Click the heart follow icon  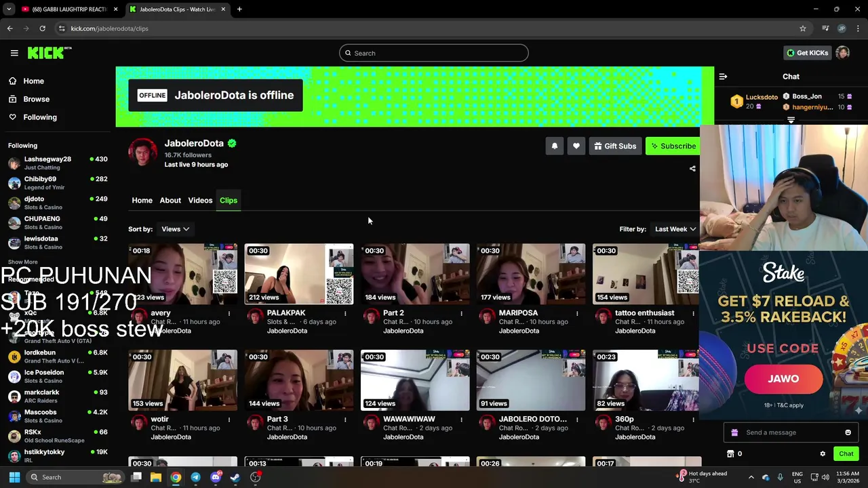click(576, 146)
